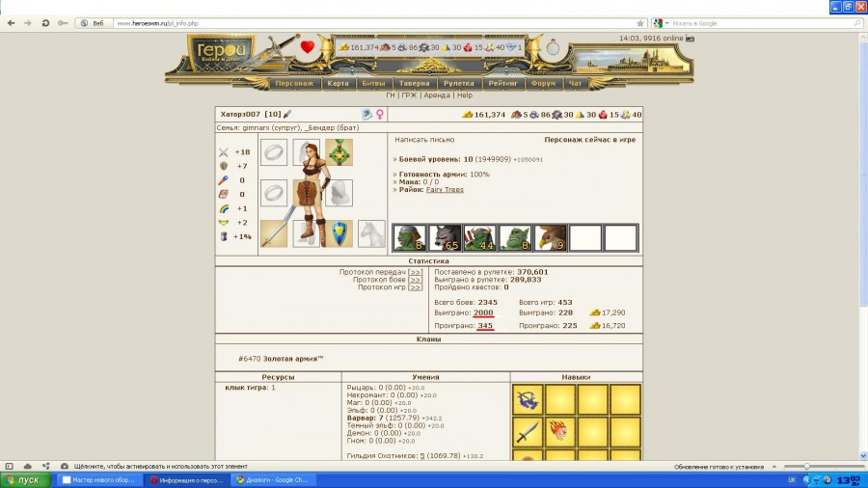Open the Персонаж menu tab
The height and width of the screenshot is (488, 868).
[x=294, y=84]
